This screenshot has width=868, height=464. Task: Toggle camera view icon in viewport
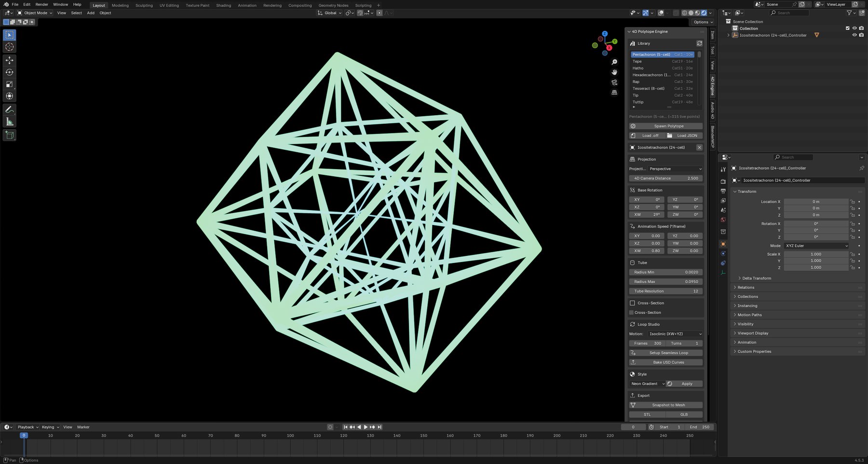(x=614, y=82)
